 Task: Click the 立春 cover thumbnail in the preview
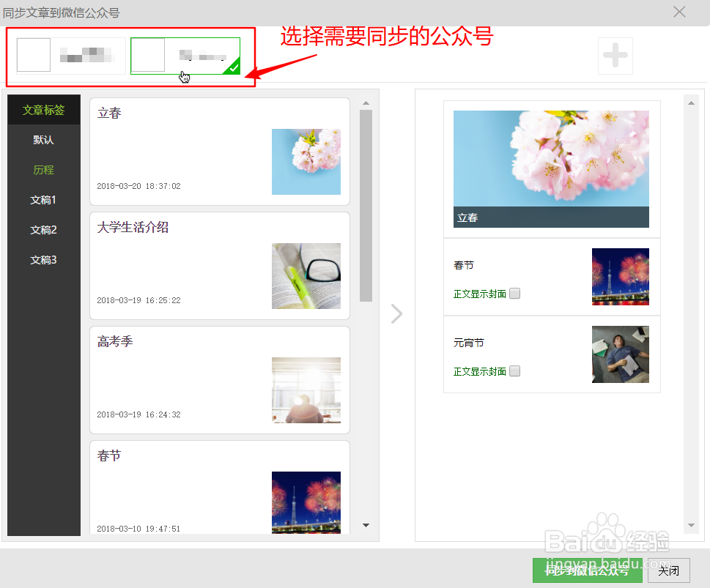coord(550,161)
